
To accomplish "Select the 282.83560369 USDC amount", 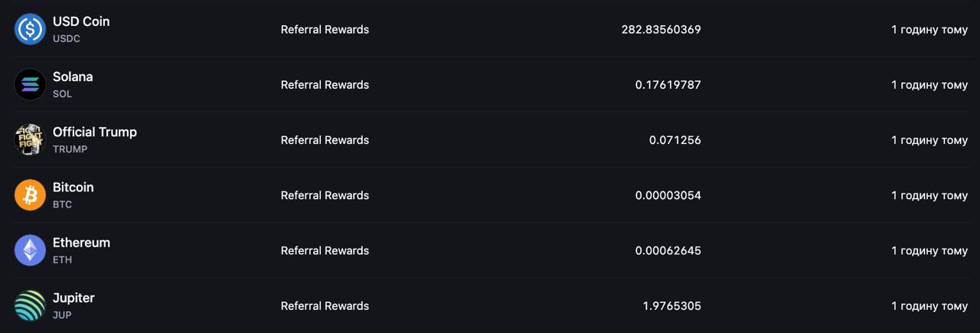I will pos(661,29).
